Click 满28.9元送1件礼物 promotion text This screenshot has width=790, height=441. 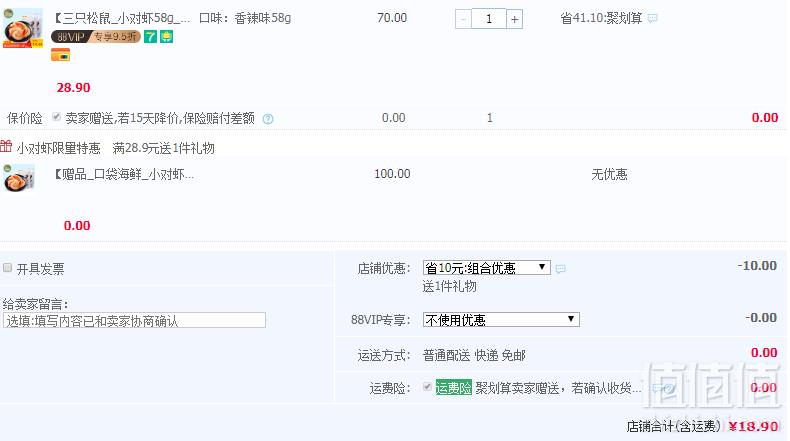click(x=164, y=148)
